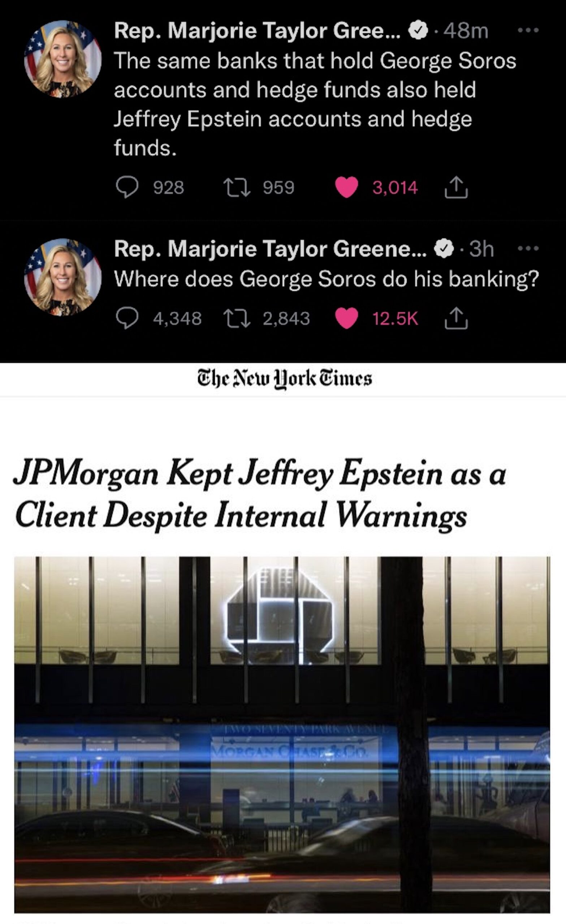Click the author name on the 48m tweet
Viewport: 566px width, 924px height.
(x=257, y=30)
